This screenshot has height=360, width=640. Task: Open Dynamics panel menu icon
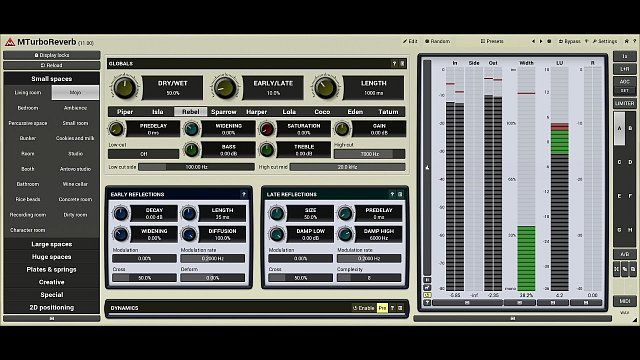[400, 308]
